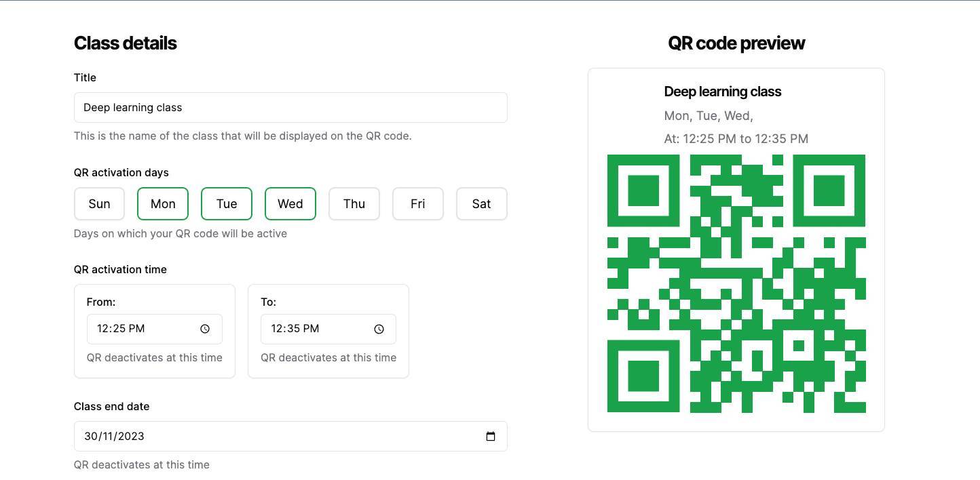Screen dimensions: 980x480
Task: Click QR deactivates text under Class end date
Action: click(x=142, y=464)
